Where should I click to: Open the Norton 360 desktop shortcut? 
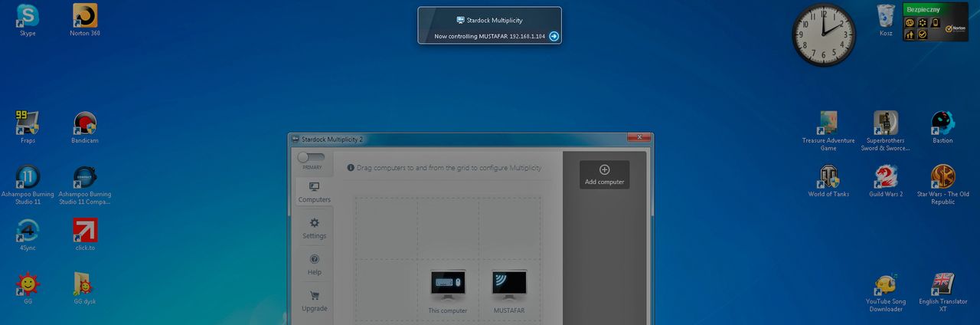[x=85, y=21]
